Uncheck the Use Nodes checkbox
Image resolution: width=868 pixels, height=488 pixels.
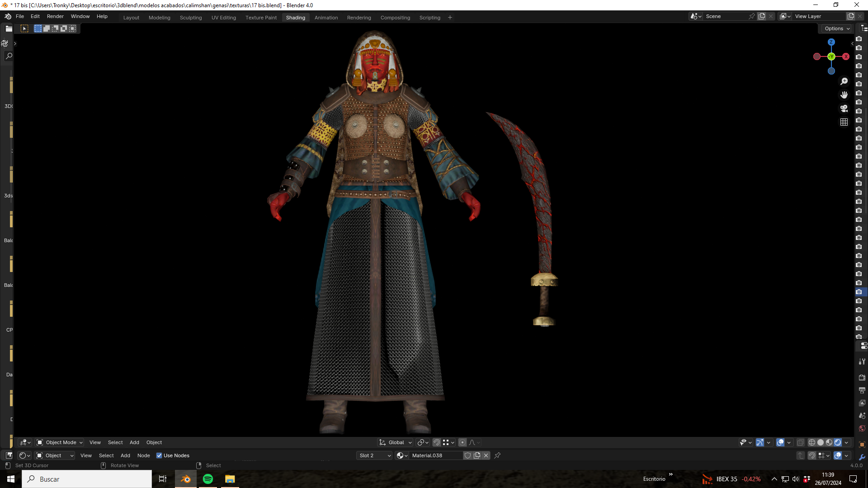[159, 455]
